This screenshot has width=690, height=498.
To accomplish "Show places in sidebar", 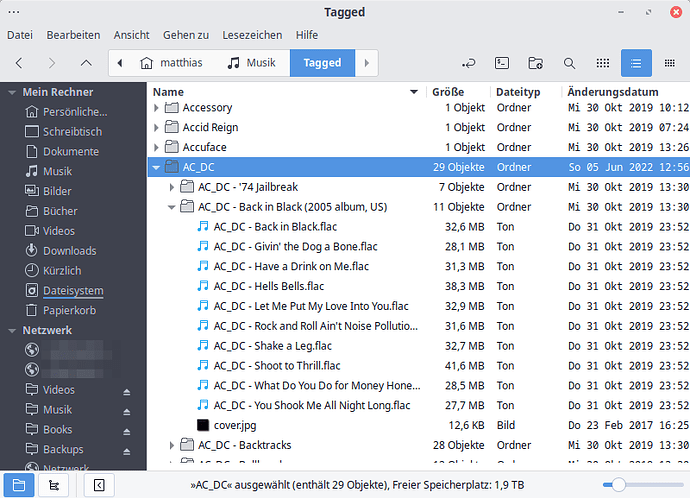I will [19, 485].
